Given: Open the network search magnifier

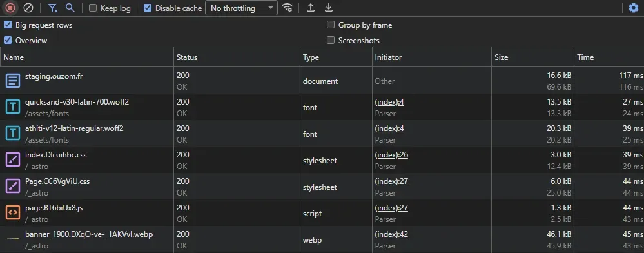Looking at the screenshot, I should click(x=70, y=7).
